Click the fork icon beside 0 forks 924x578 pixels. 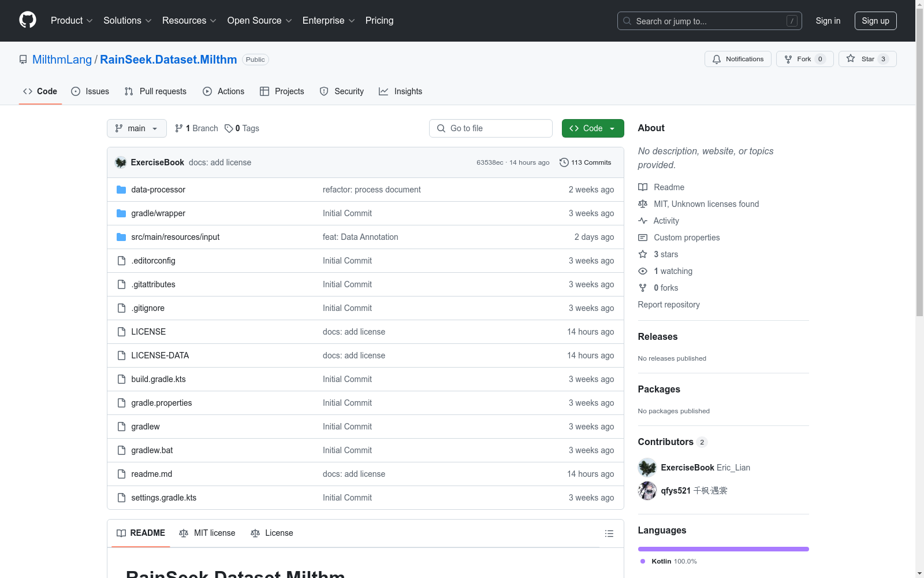[643, 288]
